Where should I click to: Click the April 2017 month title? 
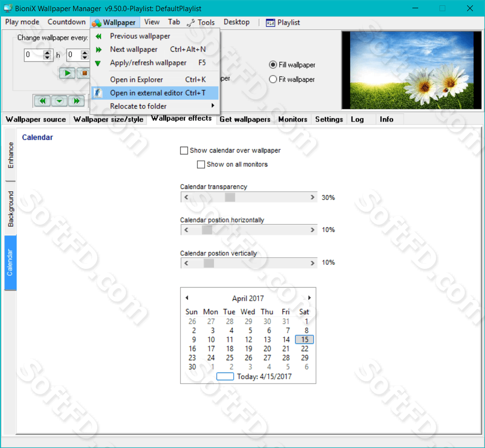248,298
